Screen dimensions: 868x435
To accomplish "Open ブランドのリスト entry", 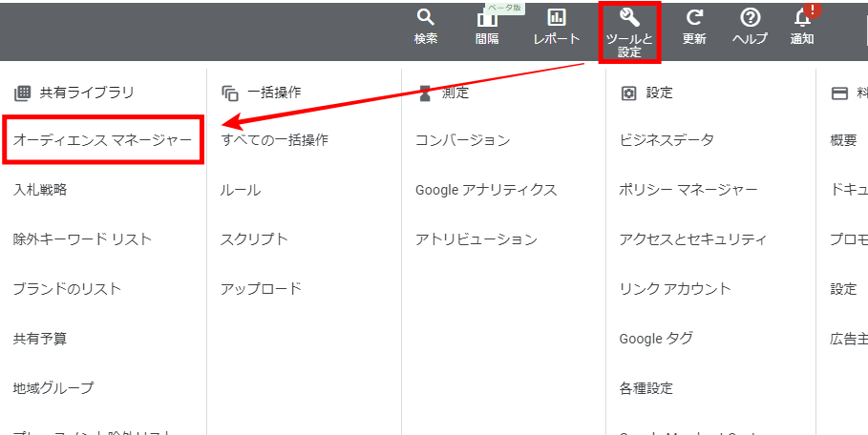I will [67, 289].
